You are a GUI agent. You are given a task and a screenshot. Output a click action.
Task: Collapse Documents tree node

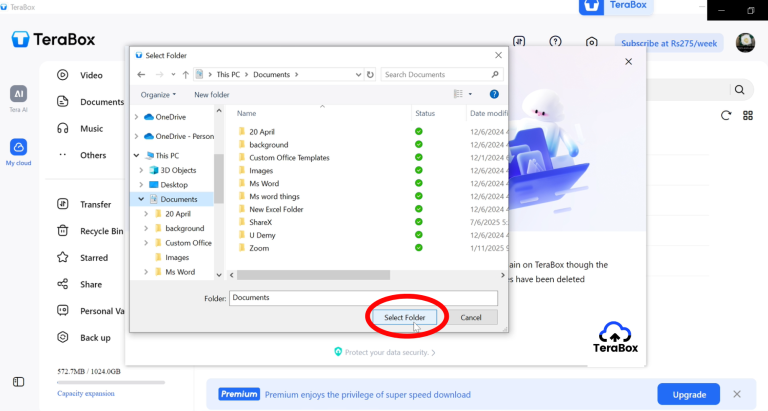click(141, 199)
